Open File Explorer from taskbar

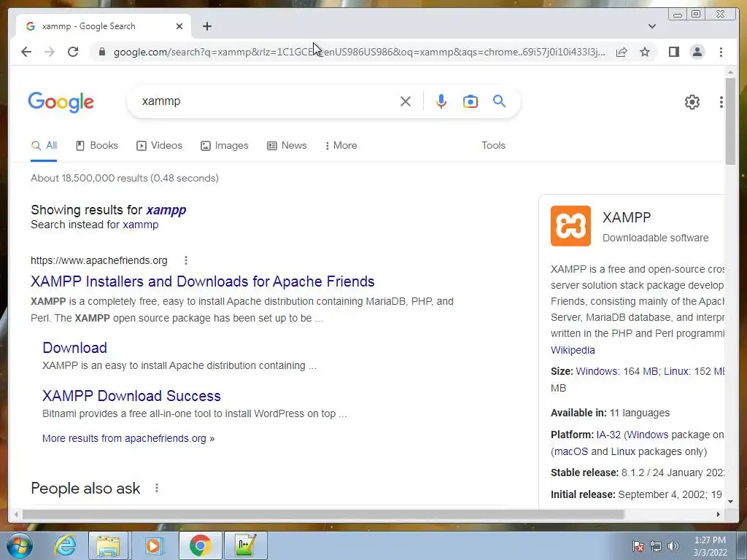click(108, 545)
